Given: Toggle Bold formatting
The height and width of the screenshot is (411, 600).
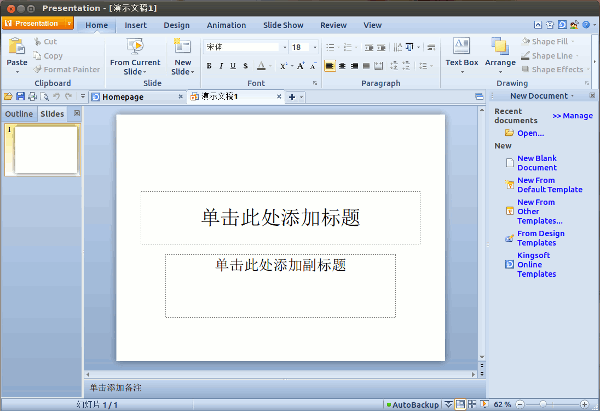Looking at the screenshot, I should tap(209, 66).
